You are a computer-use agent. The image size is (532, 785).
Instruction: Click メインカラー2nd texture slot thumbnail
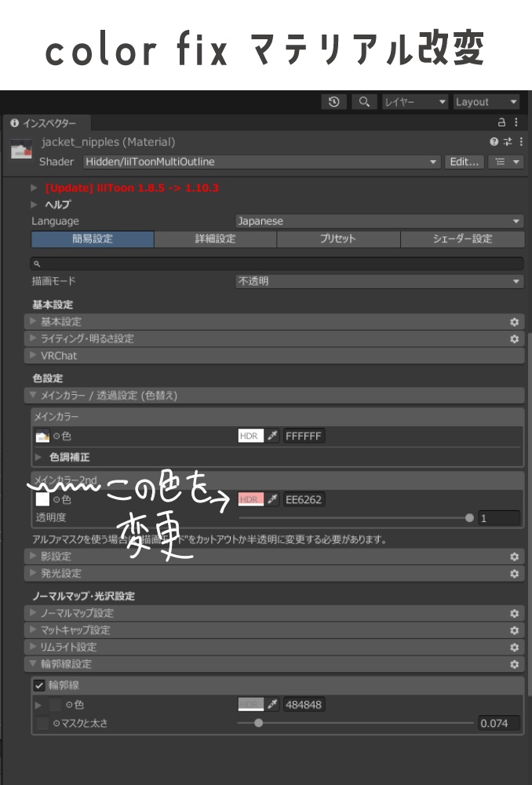pos(42,499)
